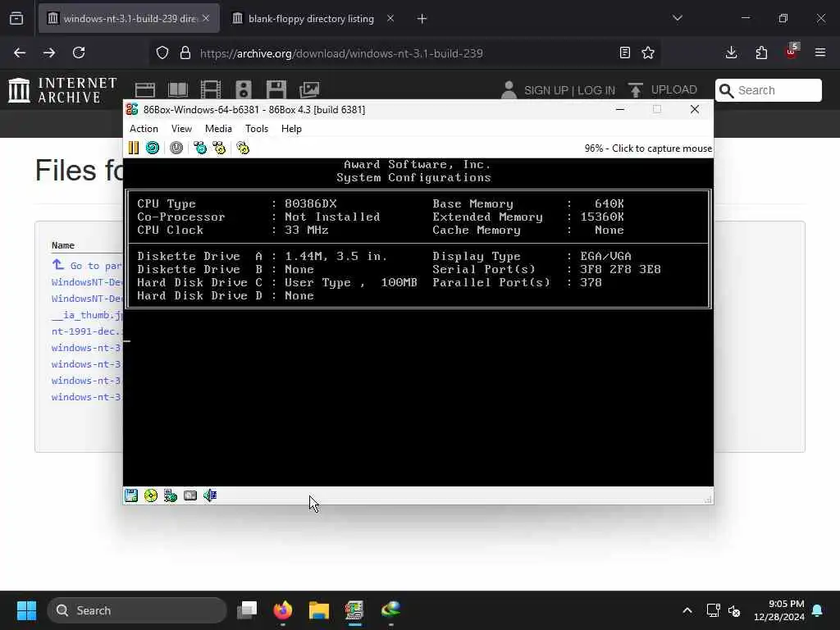The width and height of the screenshot is (840, 630).
Task: Open a new browser tab
Action: (422, 19)
